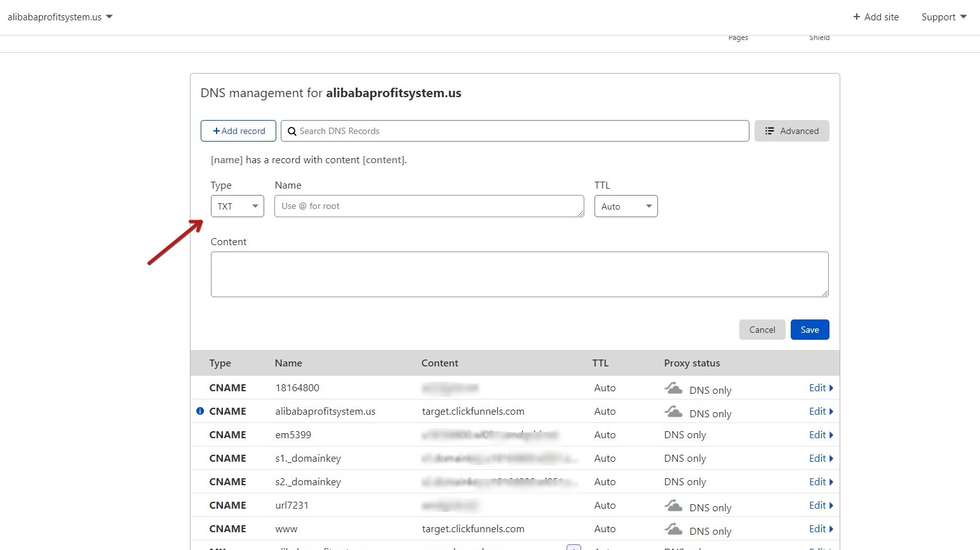Click DNS only status for em5399
Screen dimensions: 980x550
coord(685,435)
